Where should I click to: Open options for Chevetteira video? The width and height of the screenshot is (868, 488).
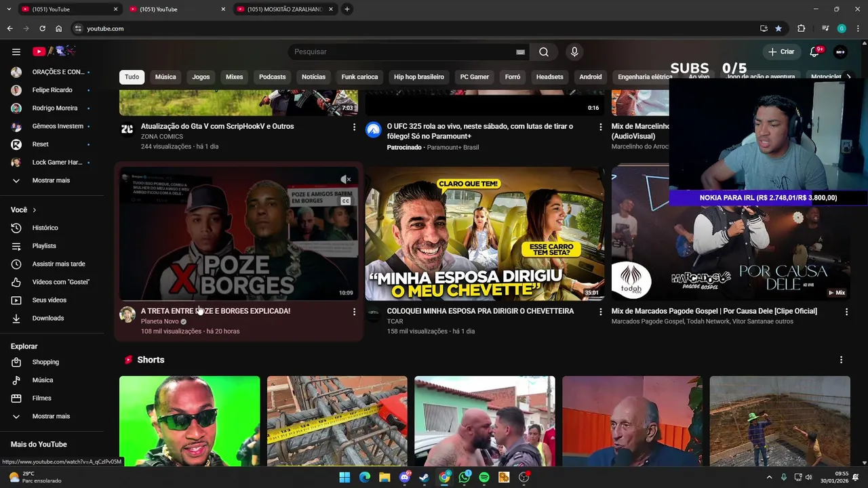pos(600,312)
